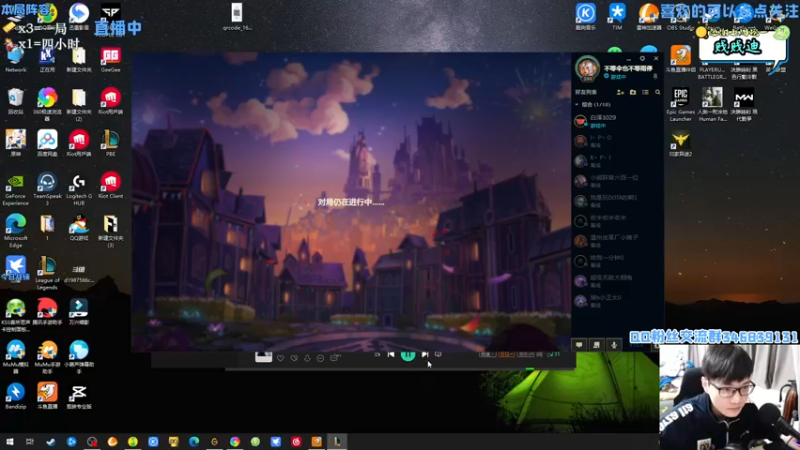Image resolution: width=800 pixels, height=450 pixels.
Task: Open League of Legends desktop shortcut
Action: (x=47, y=273)
